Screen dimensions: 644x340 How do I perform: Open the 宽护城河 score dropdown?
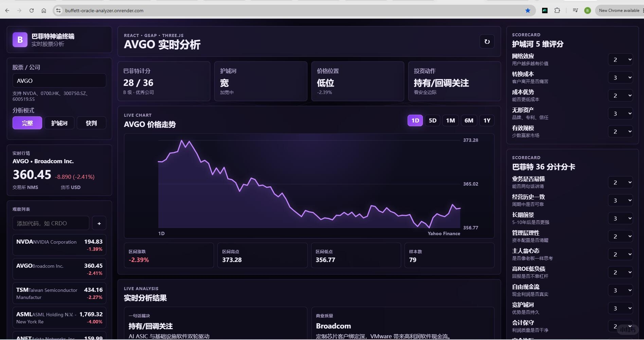click(620, 308)
